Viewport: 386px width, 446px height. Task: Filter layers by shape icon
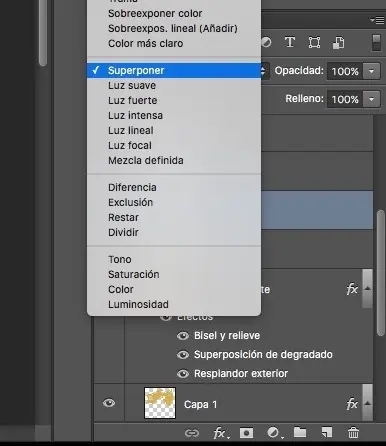point(314,43)
